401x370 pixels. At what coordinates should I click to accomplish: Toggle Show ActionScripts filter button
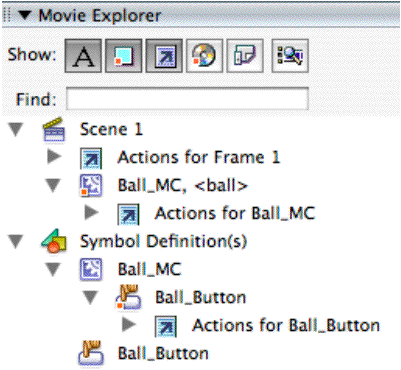tap(164, 56)
